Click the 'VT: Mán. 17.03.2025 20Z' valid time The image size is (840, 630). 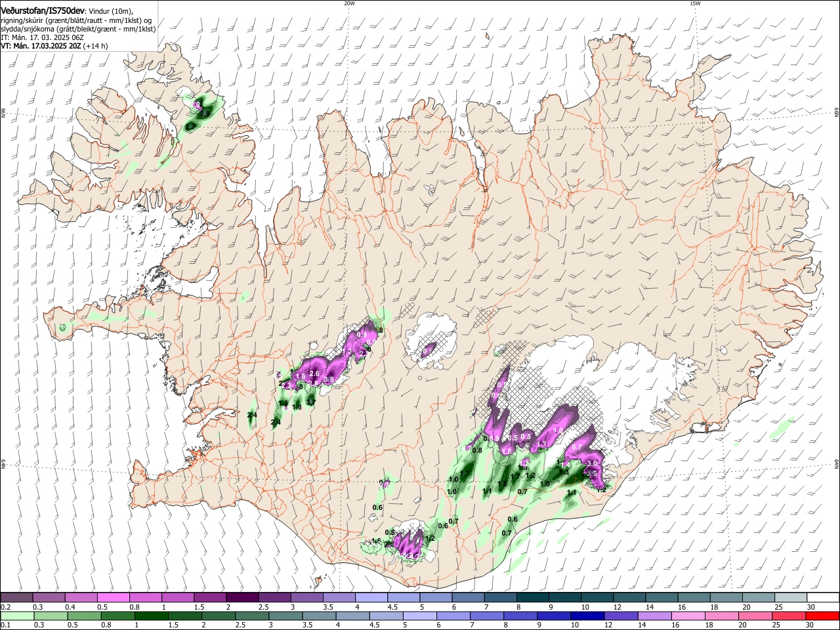41,46
